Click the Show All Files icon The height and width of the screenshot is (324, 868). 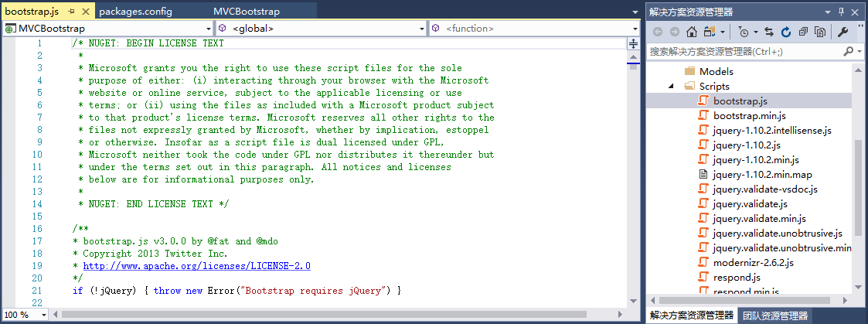coord(819,32)
